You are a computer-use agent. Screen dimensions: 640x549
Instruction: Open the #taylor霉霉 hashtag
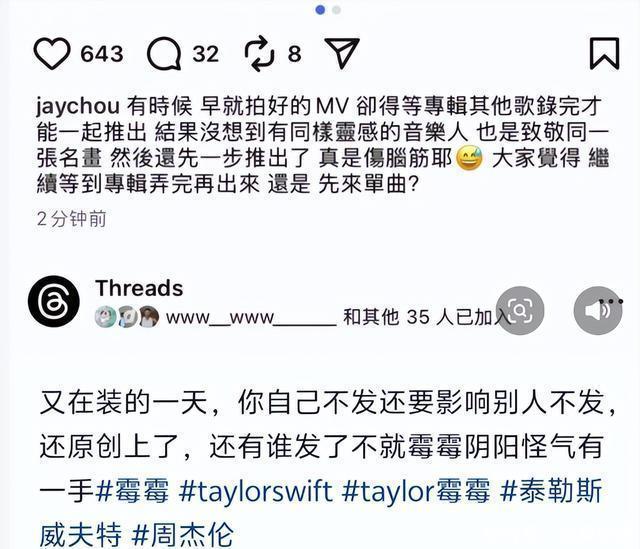coord(416,491)
